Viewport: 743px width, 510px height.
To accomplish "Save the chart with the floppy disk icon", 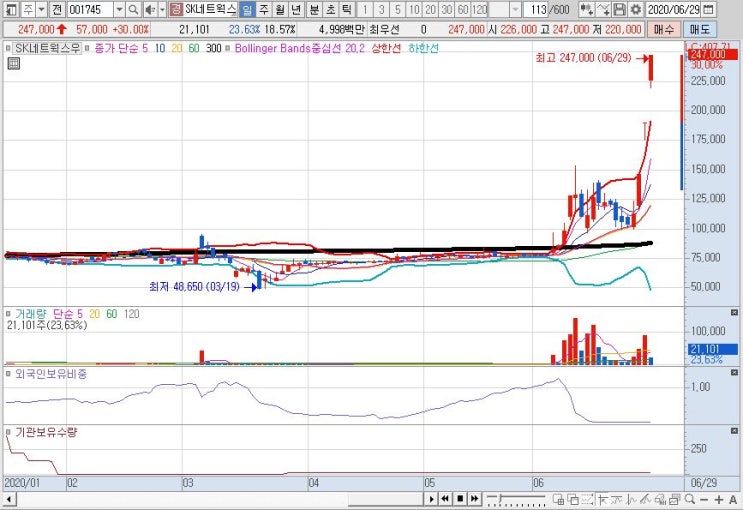I will pyautogui.click(x=619, y=9).
